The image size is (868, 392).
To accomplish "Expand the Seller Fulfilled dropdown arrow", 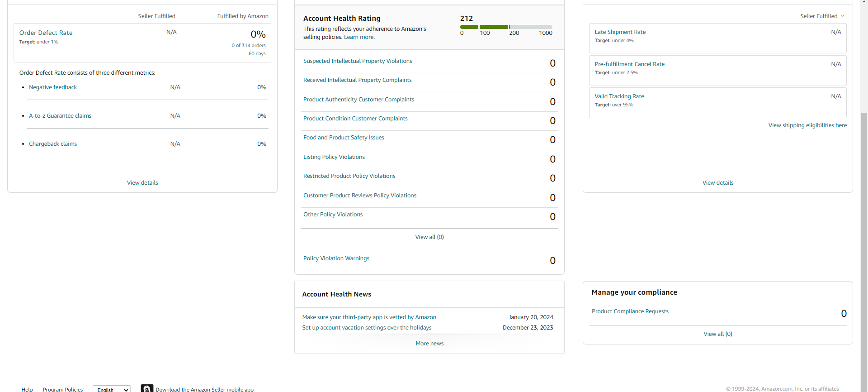I will click(843, 16).
